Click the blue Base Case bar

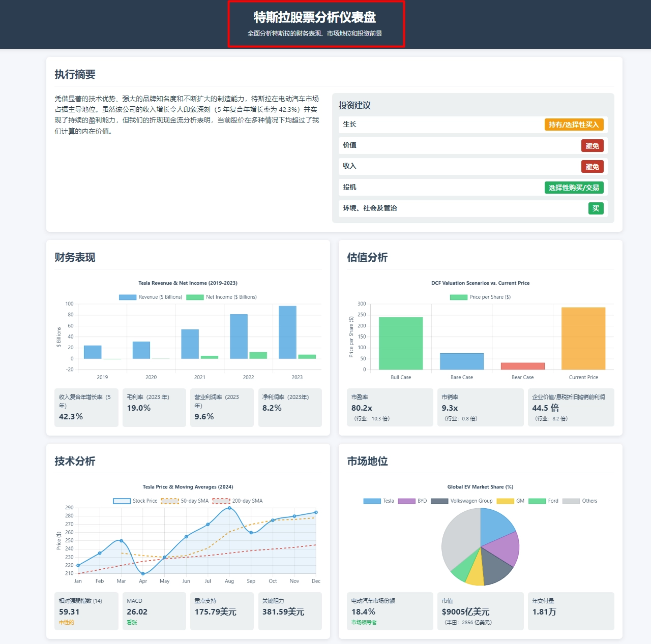(x=462, y=361)
